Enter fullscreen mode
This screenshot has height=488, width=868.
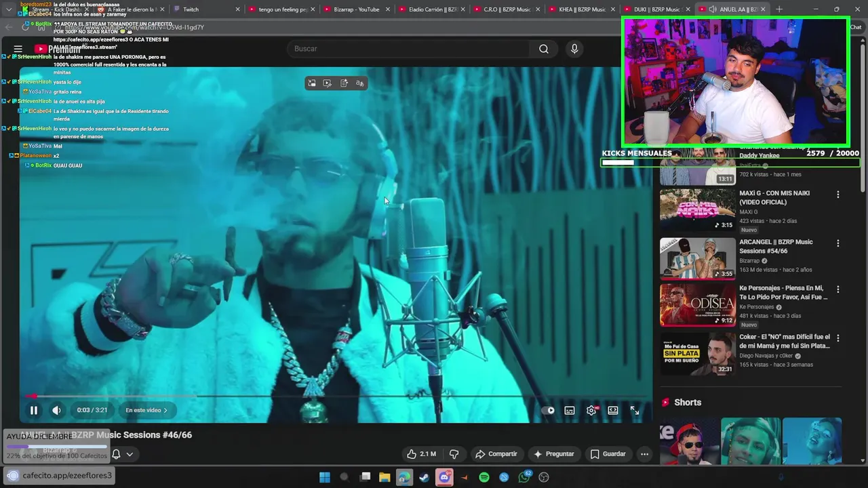click(x=635, y=410)
